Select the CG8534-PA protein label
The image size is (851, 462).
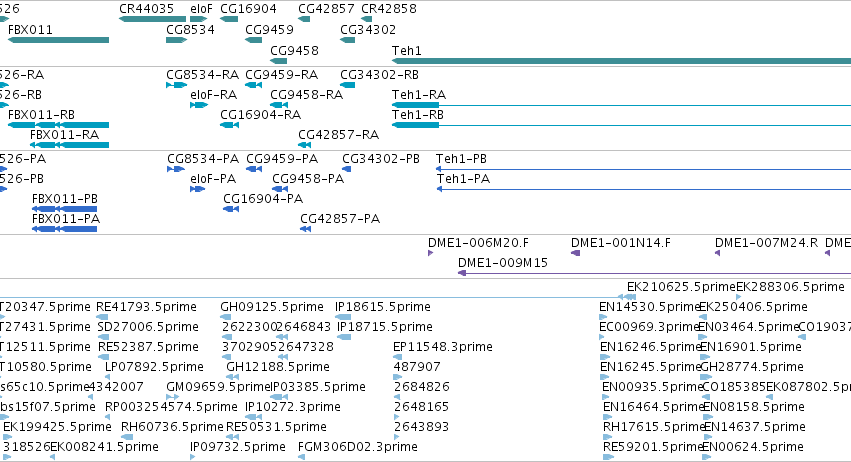[203, 159]
